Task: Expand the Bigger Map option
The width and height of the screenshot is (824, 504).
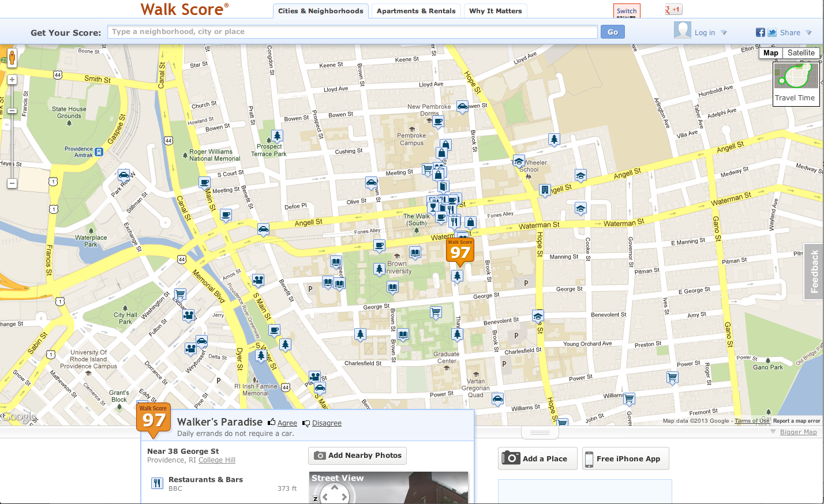Action: (x=798, y=432)
